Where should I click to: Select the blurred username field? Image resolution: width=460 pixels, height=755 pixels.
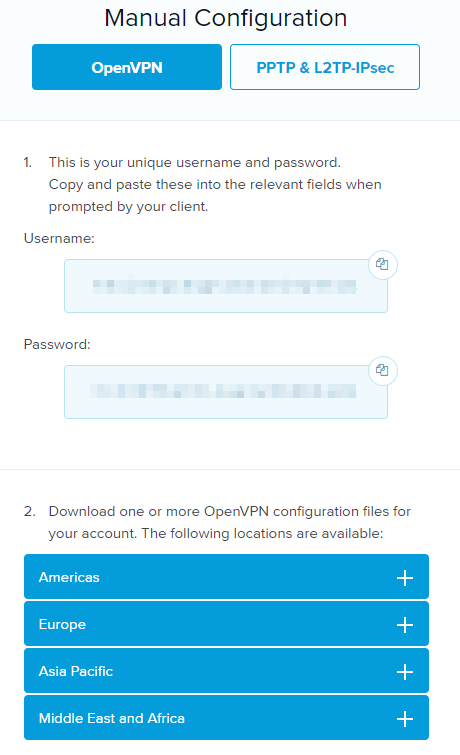[x=226, y=286]
